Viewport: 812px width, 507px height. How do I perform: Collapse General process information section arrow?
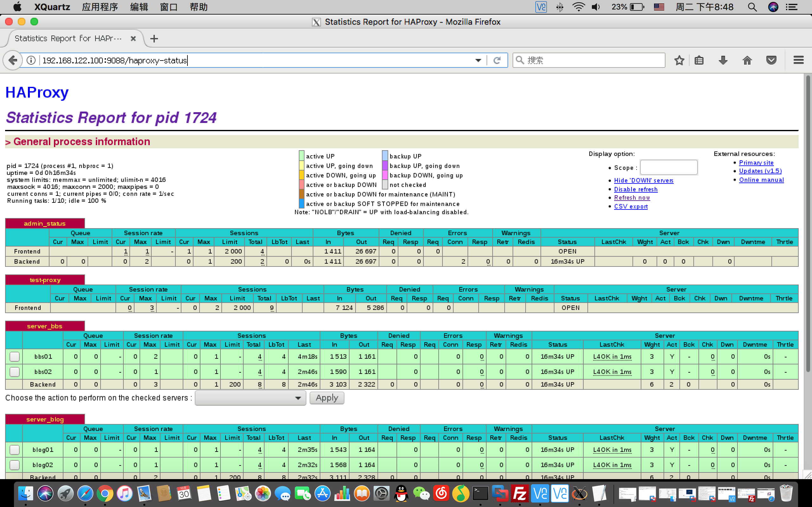coord(8,142)
